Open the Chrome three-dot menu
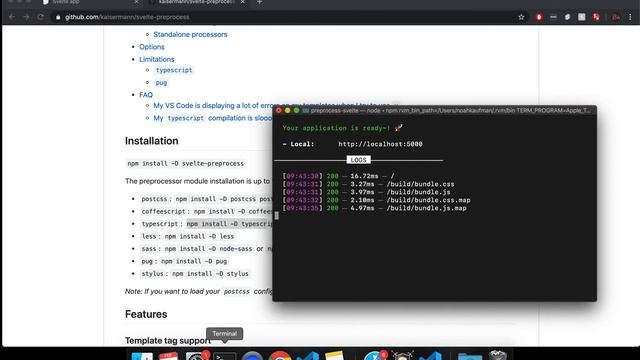The height and width of the screenshot is (360, 640). [630, 17]
